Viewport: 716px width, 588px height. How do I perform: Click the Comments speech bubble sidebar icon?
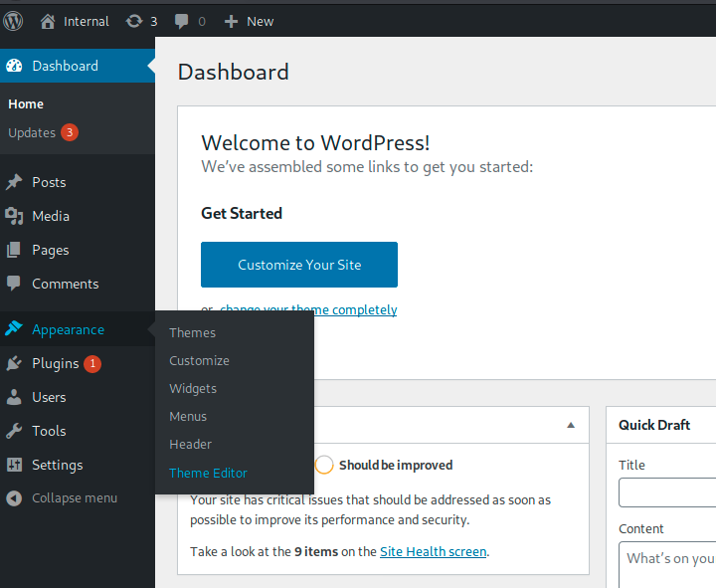click(14, 284)
